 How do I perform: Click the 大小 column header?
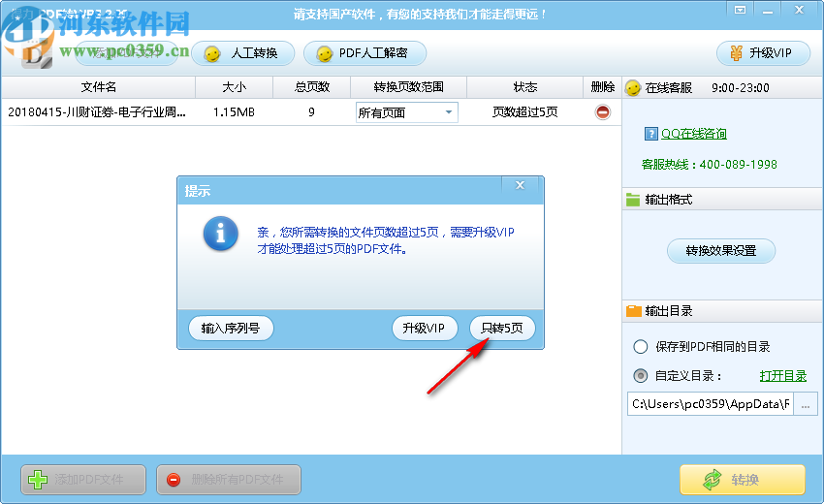[x=234, y=87]
